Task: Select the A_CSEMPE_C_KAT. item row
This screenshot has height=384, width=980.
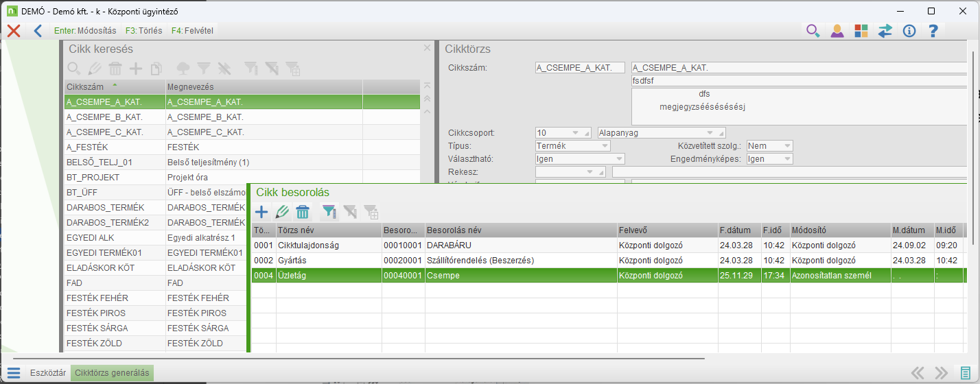Action: point(242,132)
